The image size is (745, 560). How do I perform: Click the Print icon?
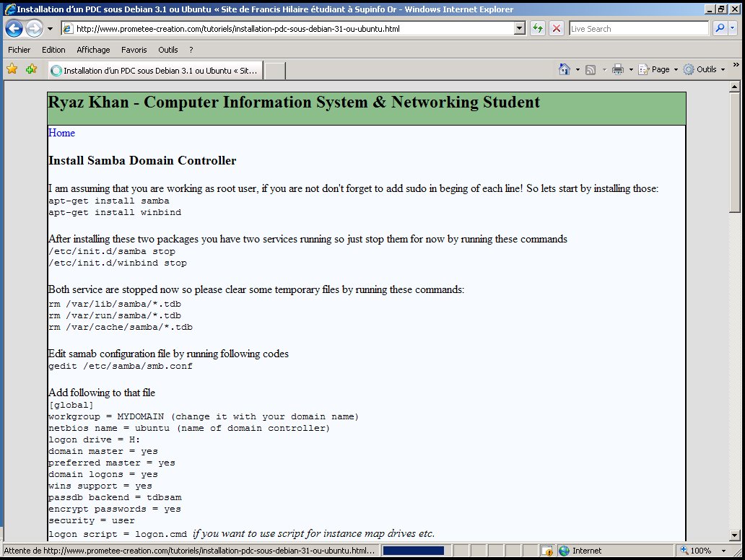coord(618,69)
